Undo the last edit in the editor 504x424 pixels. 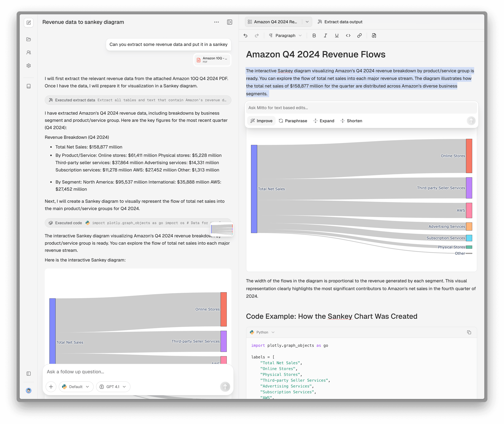[x=245, y=36]
